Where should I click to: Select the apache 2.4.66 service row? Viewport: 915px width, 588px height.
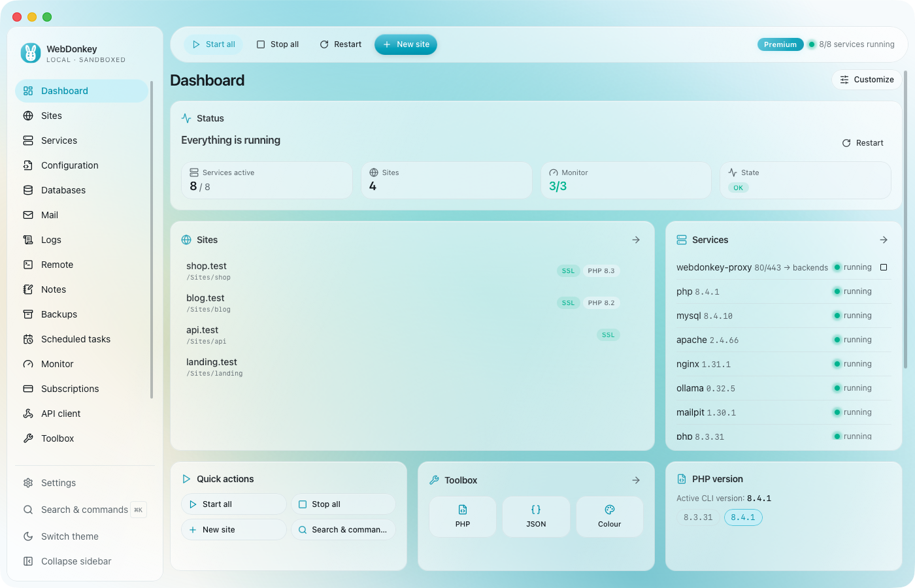click(784, 340)
